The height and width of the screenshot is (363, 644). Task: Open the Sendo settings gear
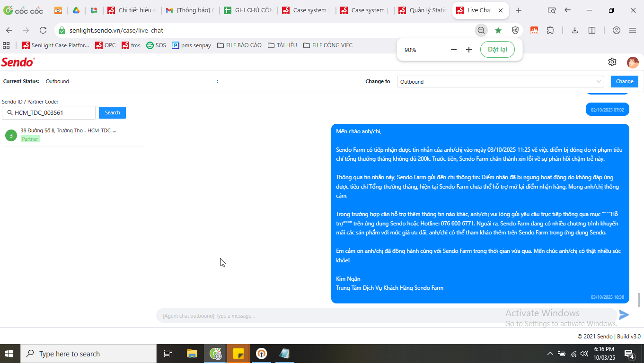(612, 62)
